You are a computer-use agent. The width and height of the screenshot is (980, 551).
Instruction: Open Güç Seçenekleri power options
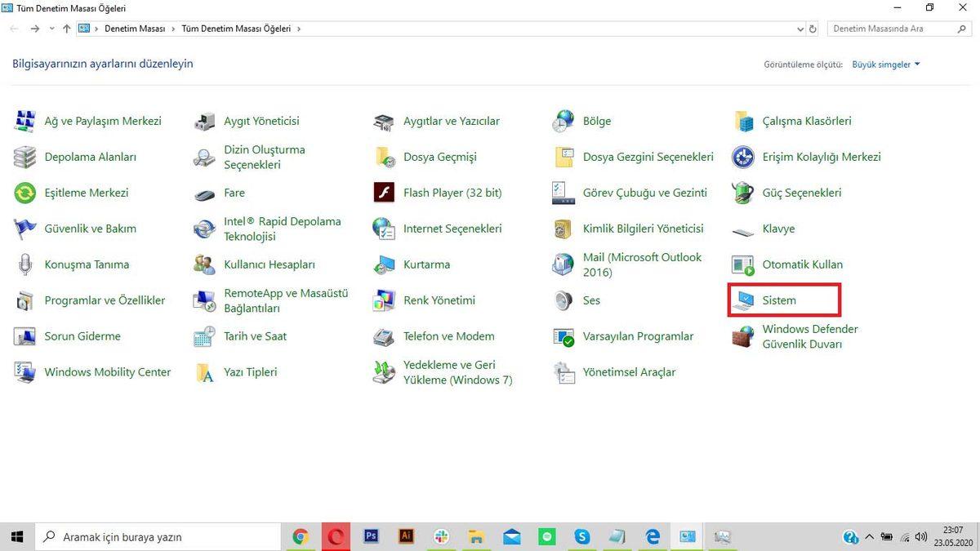[x=801, y=193]
